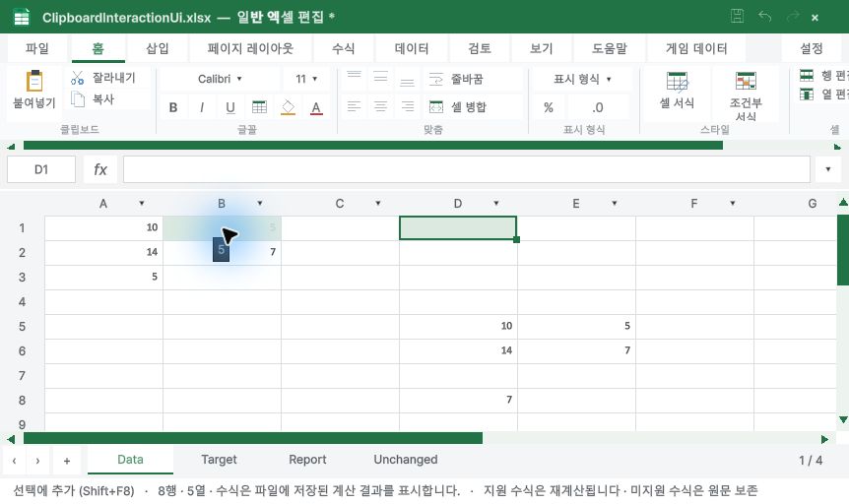Image resolution: width=849 pixels, height=504 pixels.
Task: Go to previous sheet with left chevron
Action: pyautogui.click(x=14, y=461)
